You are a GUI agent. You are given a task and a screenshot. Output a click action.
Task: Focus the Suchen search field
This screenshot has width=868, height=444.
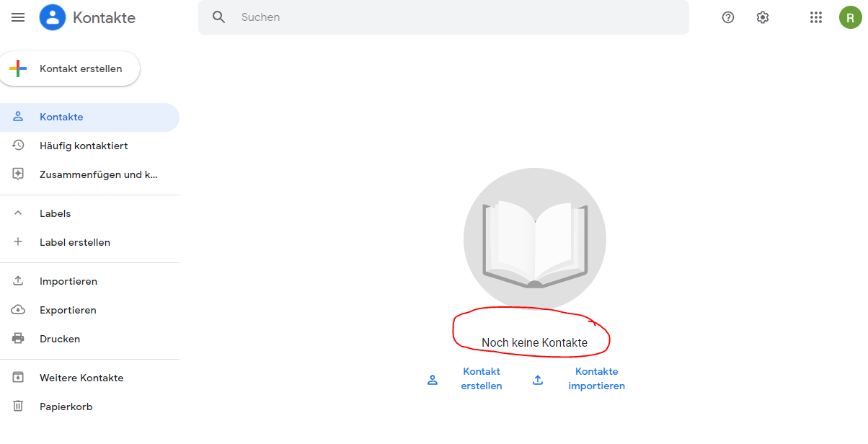coord(443,17)
